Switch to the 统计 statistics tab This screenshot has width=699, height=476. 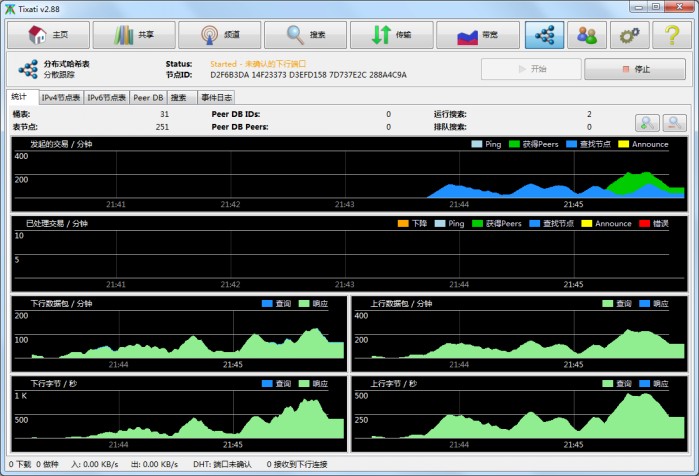click(x=22, y=97)
